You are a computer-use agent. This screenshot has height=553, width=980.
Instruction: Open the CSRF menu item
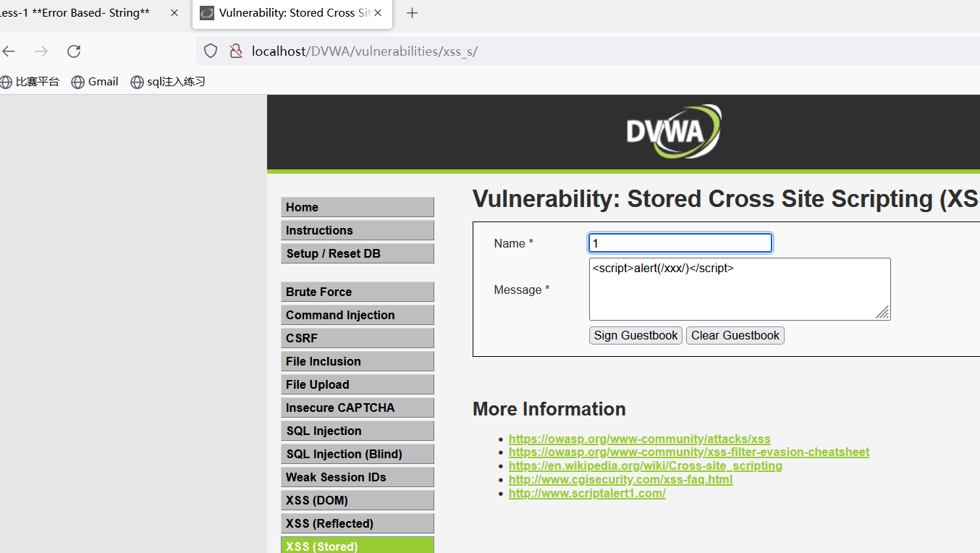(358, 338)
